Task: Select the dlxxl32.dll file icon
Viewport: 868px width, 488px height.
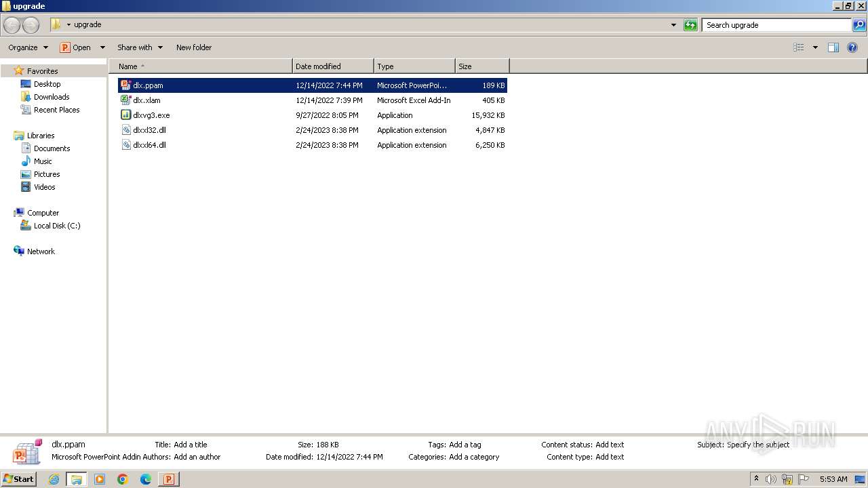Action: (x=125, y=130)
